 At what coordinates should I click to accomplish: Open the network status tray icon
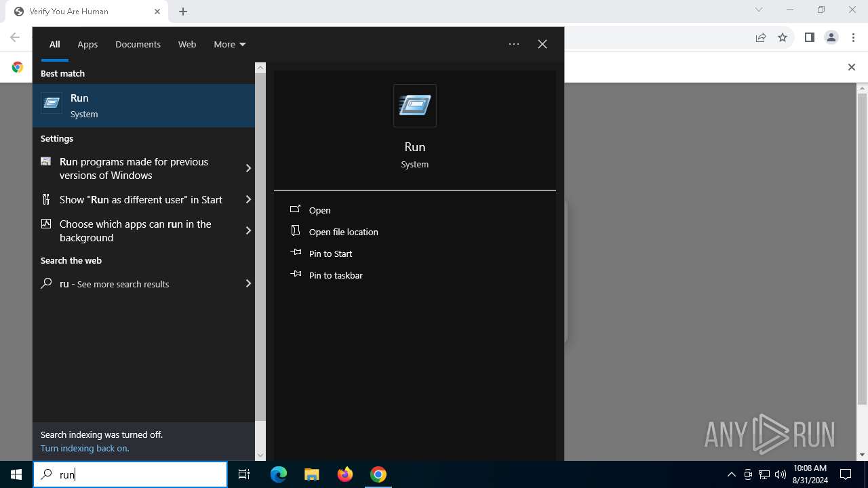(x=764, y=474)
